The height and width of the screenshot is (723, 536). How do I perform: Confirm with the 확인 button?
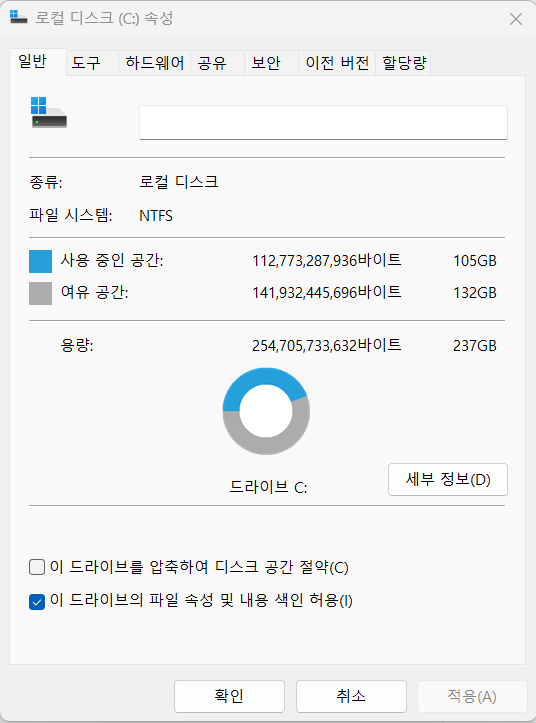[x=229, y=696]
